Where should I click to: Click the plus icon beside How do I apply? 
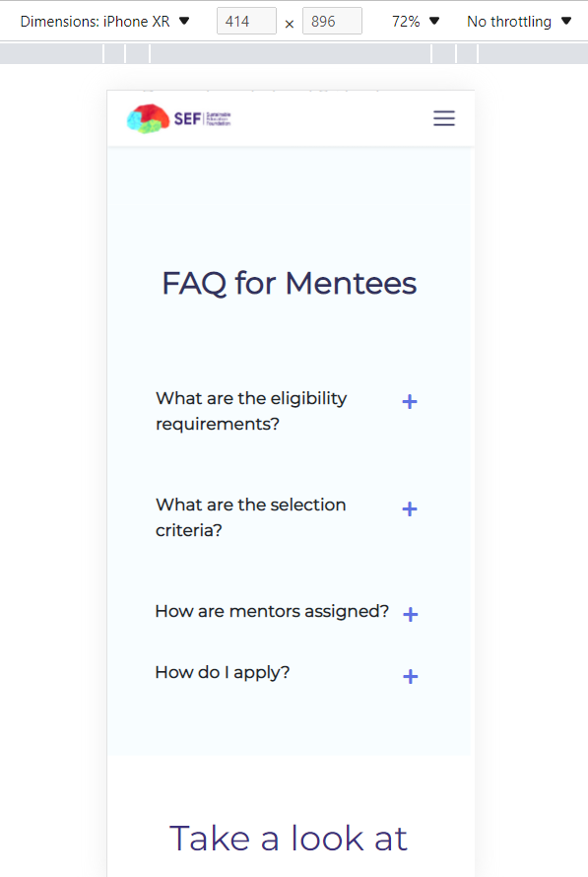(x=410, y=677)
